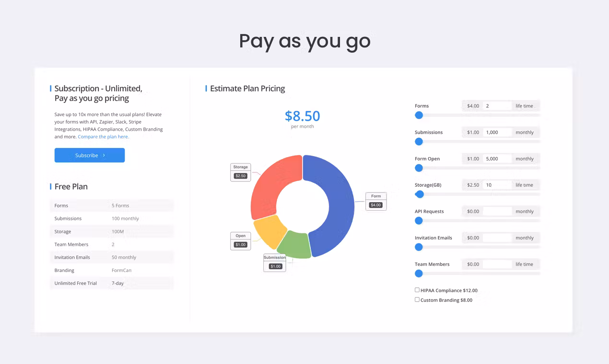The height and width of the screenshot is (364, 609).
Task: Click the Team Members slider handle
Action: pyautogui.click(x=419, y=273)
